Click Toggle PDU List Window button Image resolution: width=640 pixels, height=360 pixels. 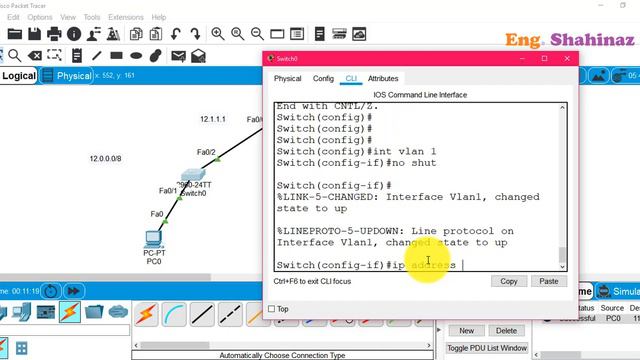point(487,348)
